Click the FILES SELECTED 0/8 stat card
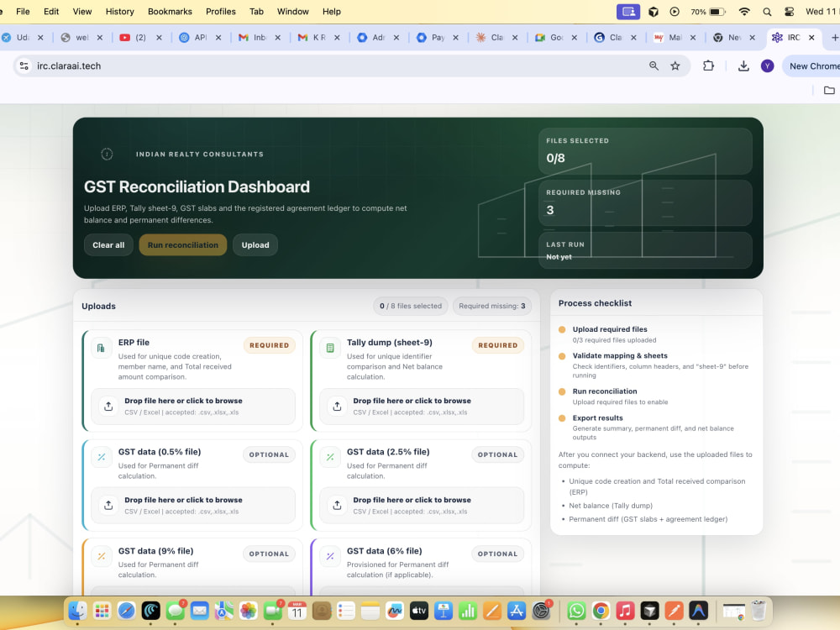Image resolution: width=840 pixels, height=630 pixels. pyautogui.click(x=645, y=151)
